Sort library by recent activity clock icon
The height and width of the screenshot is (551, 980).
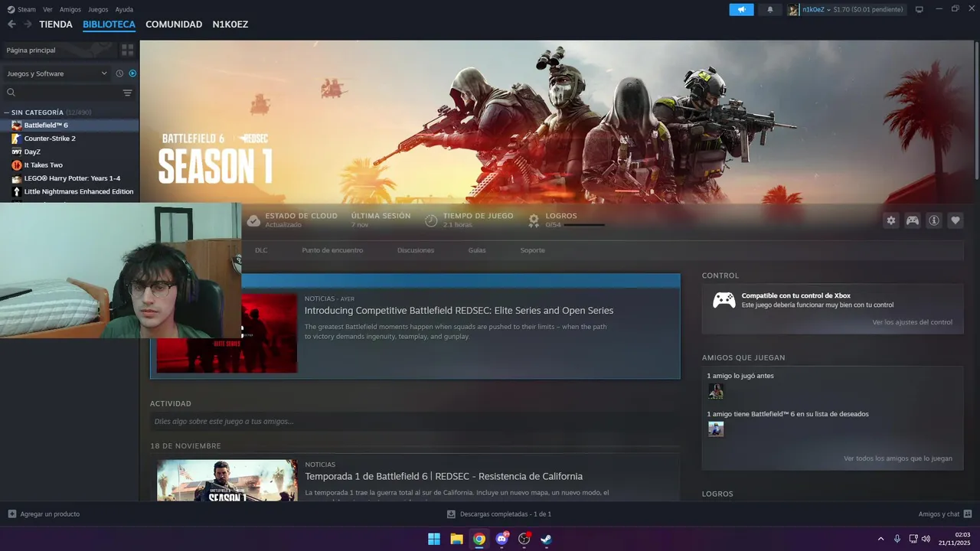(119, 73)
